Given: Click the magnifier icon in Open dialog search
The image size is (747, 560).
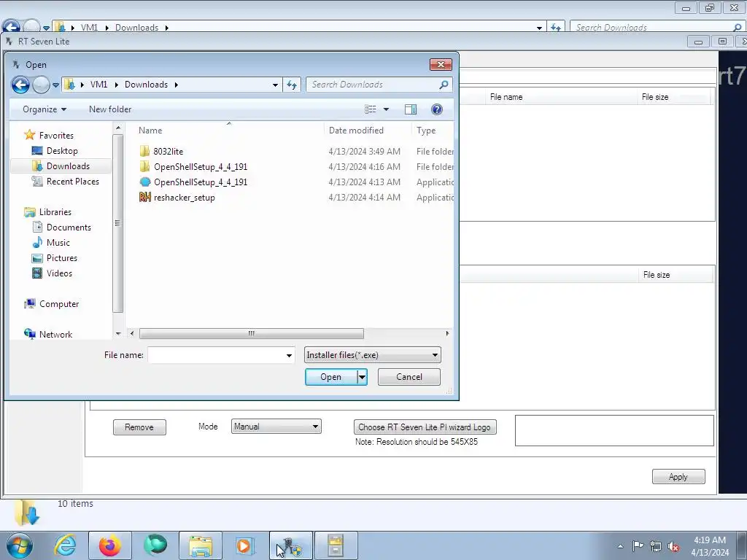Looking at the screenshot, I should pos(444,85).
